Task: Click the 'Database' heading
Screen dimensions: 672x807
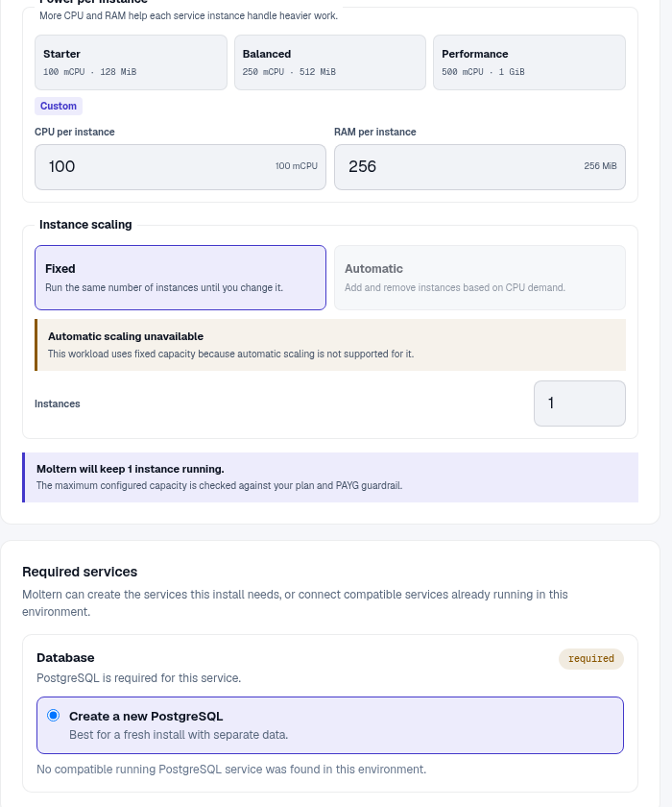Action: coord(65,658)
